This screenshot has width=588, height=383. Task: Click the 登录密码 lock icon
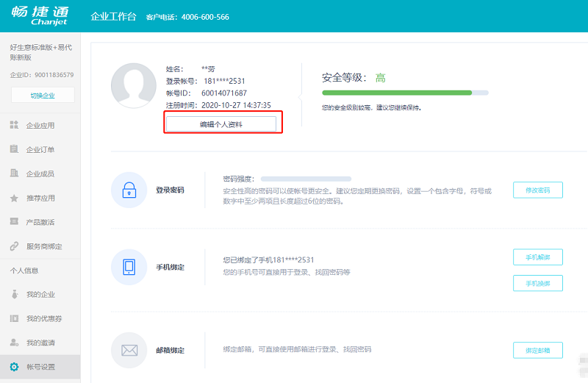(129, 190)
